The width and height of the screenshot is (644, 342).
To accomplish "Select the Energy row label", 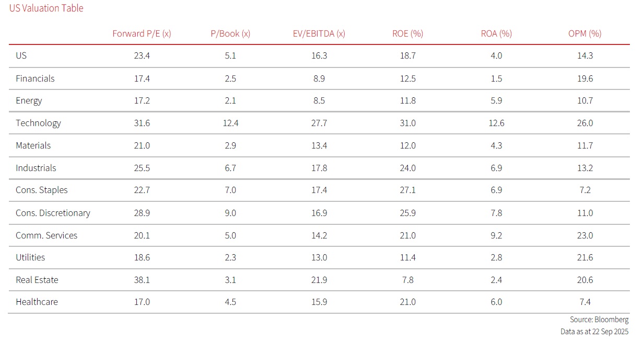I will point(29,100).
